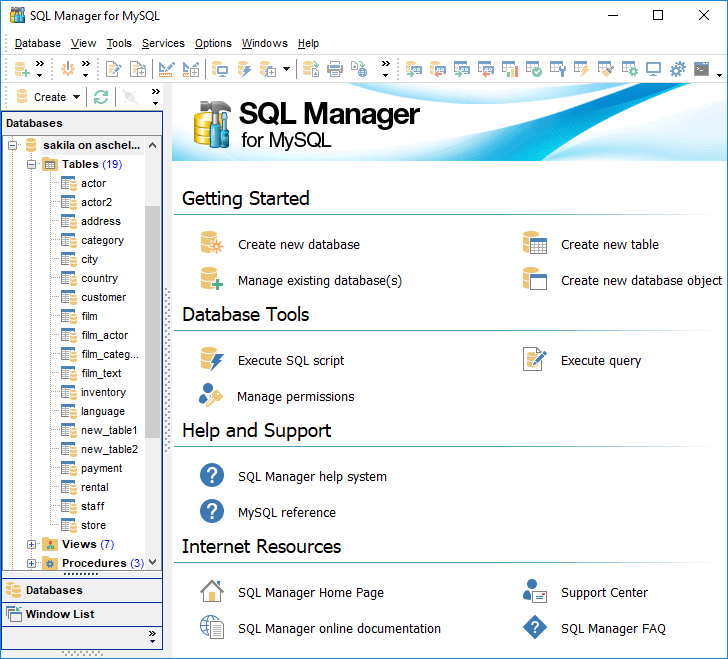728x659 pixels.
Task: Click the table with green gear icon
Action: click(x=630, y=69)
